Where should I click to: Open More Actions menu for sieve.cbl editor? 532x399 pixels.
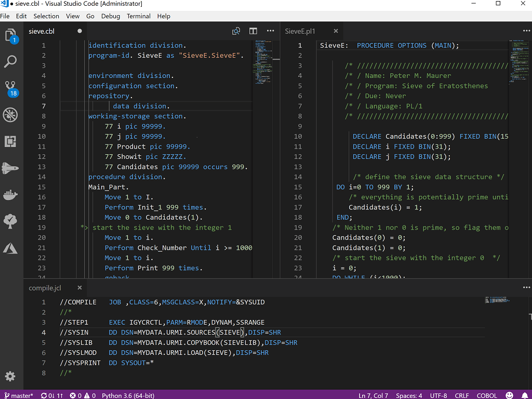tap(270, 31)
